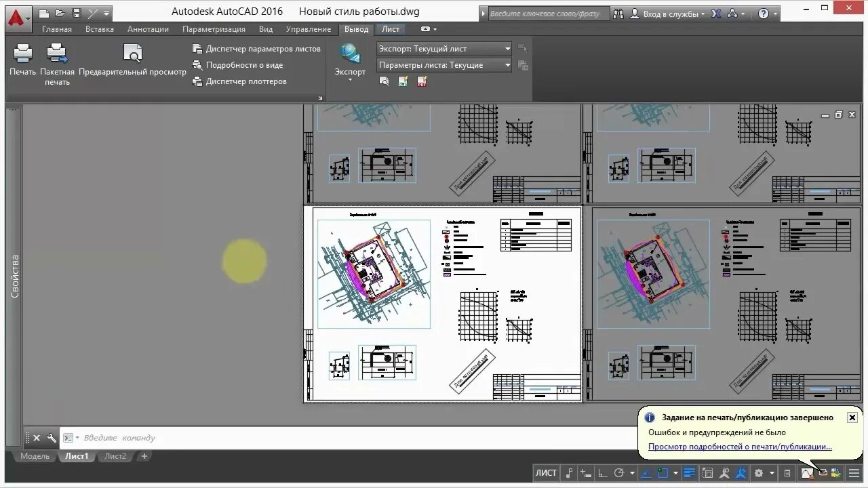Open Просмотр подробностей о печати/публикации link
The height and width of the screenshot is (488, 868).
(x=743, y=446)
